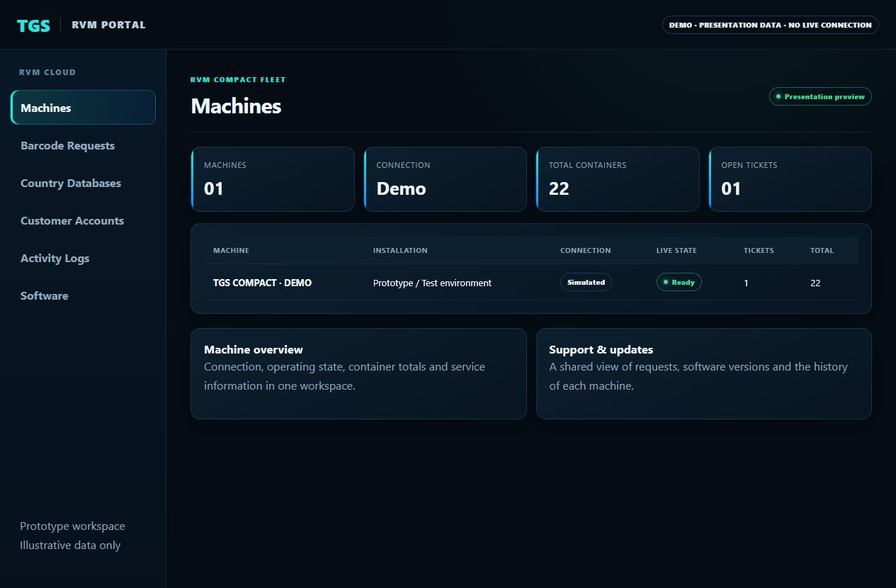Click the TGS logo

coord(33,26)
